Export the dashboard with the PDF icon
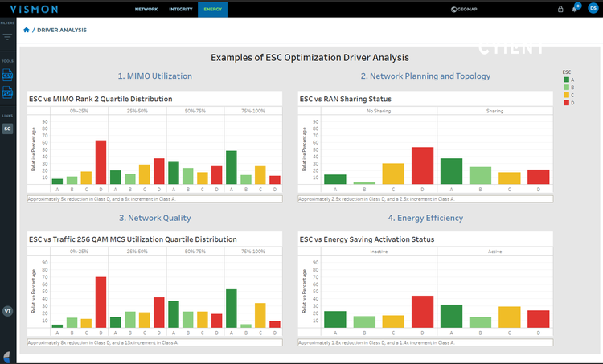 click(7, 92)
